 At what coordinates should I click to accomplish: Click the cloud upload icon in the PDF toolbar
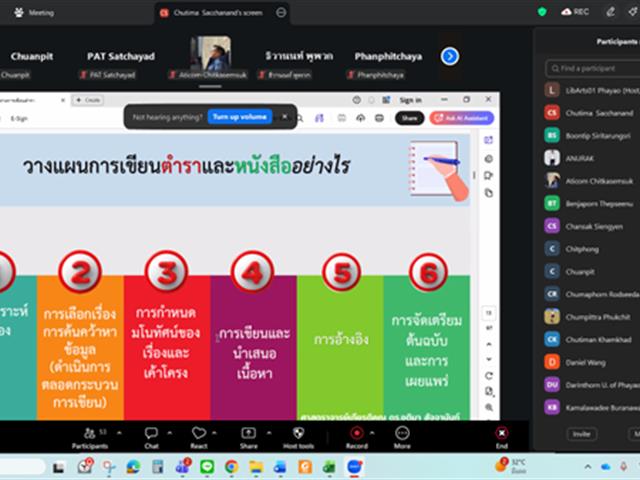coord(360,118)
